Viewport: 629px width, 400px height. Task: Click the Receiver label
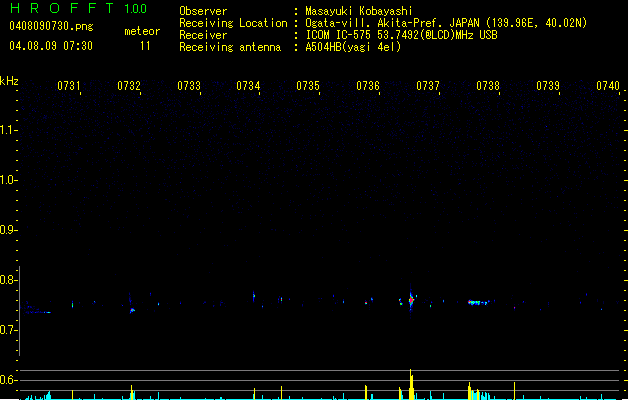(x=203, y=35)
